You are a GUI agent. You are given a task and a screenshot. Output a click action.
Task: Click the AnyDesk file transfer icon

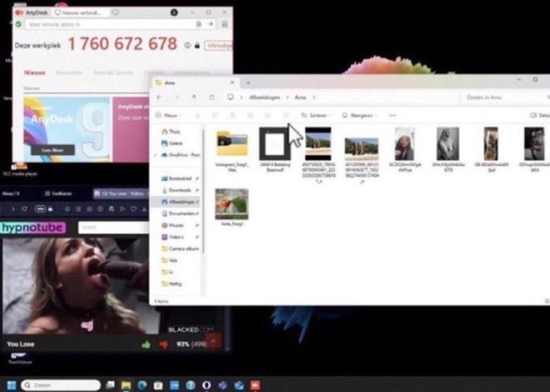(199, 24)
